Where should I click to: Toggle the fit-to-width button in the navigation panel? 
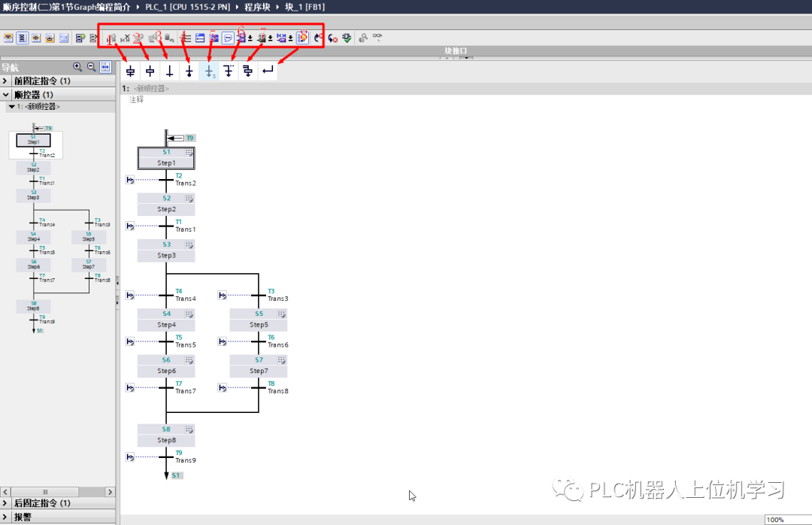coord(105,67)
